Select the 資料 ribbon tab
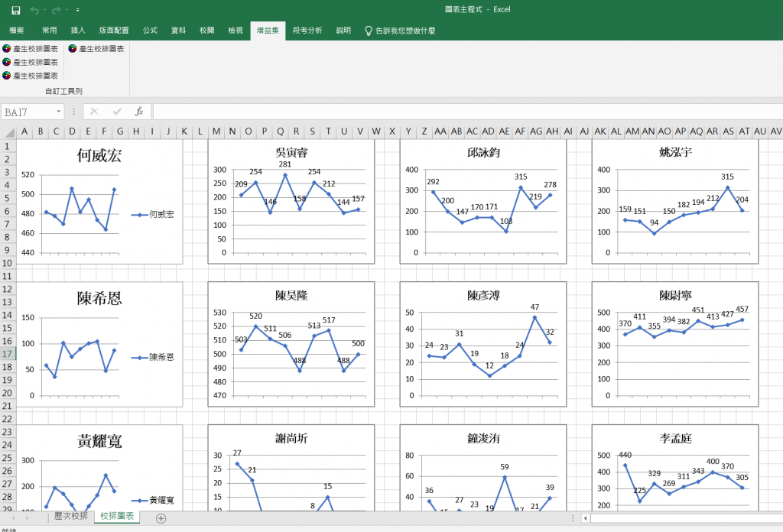Screen dimensions: 783x532 (178, 31)
